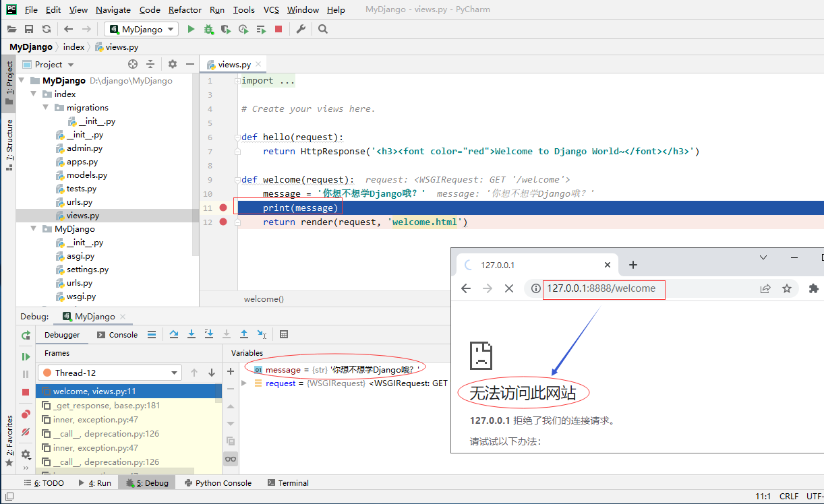This screenshot has height=504, width=824.
Task: Switch to the debug Console tab
Action: pos(117,335)
